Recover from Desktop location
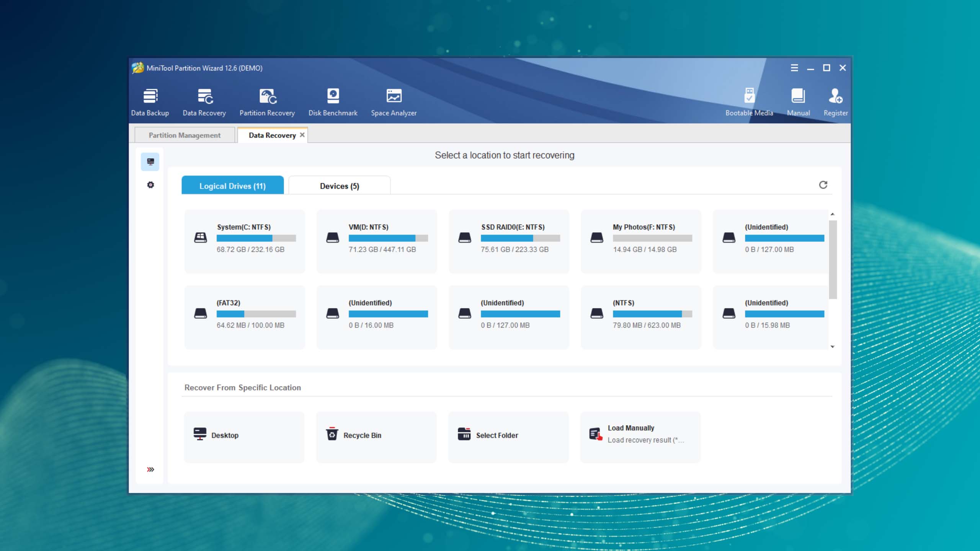 click(x=244, y=437)
